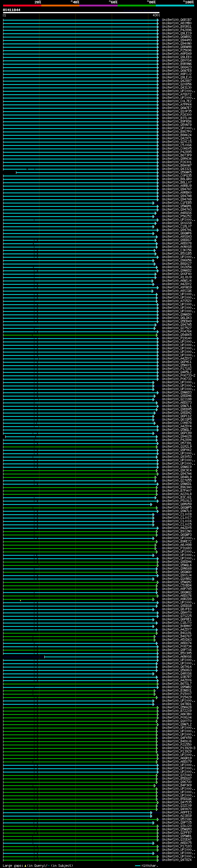Open the UniRef100_Q6WB92 hit label

176,37
